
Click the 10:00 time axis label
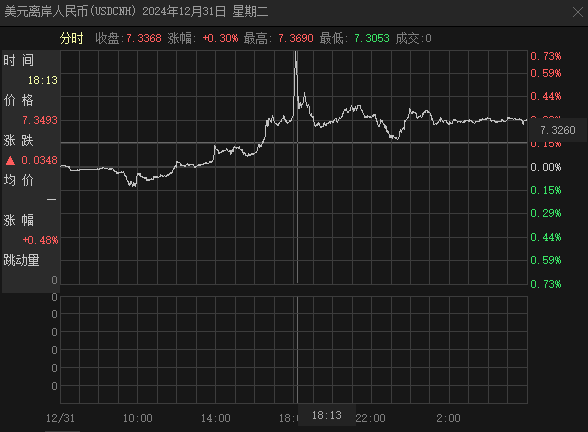pyautogui.click(x=138, y=418)
